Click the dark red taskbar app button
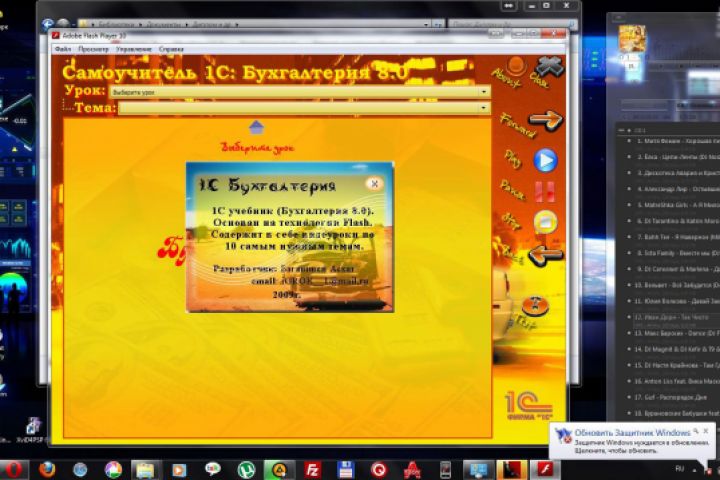Screen dimensions: 720x480 tap(512, 470)
